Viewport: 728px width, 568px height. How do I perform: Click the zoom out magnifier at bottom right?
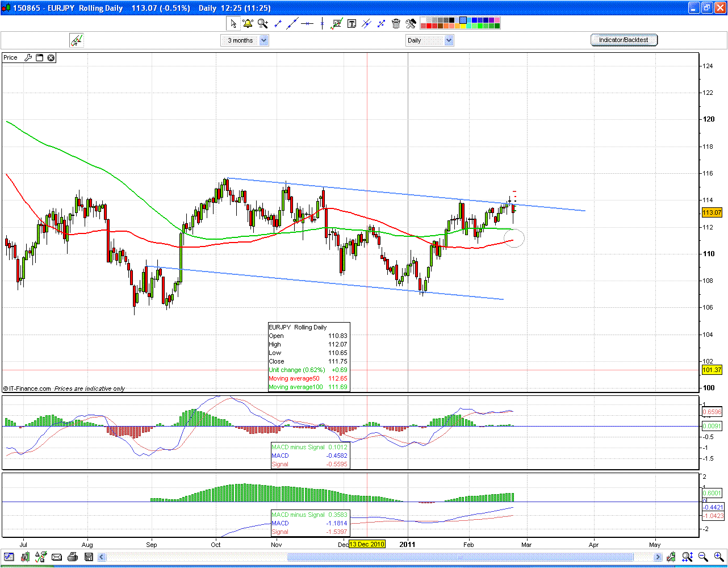click(x=703, y=557)
